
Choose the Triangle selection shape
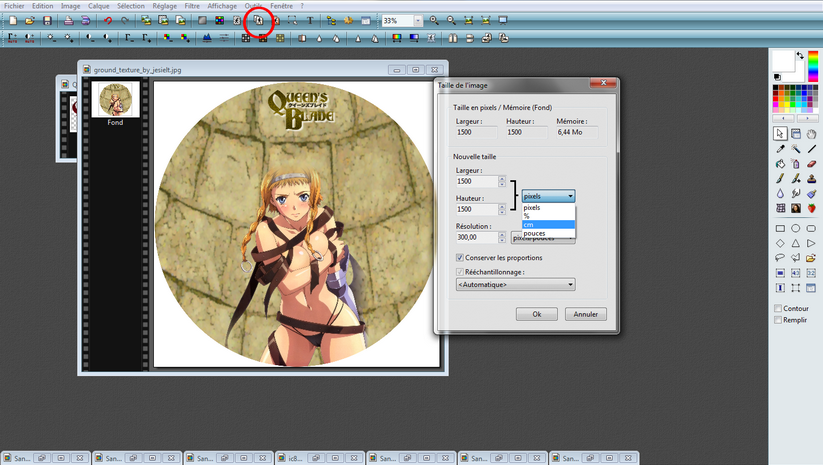(x=796, y=243)
